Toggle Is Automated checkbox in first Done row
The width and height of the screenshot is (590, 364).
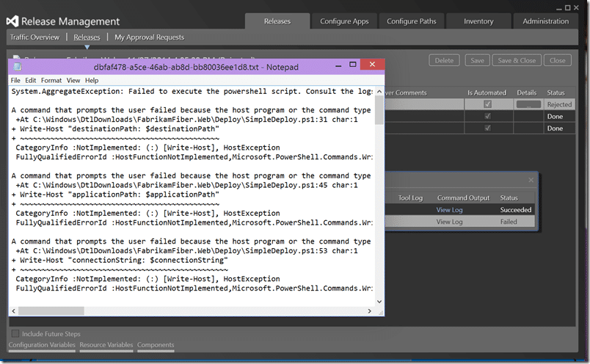coord(488,116)
